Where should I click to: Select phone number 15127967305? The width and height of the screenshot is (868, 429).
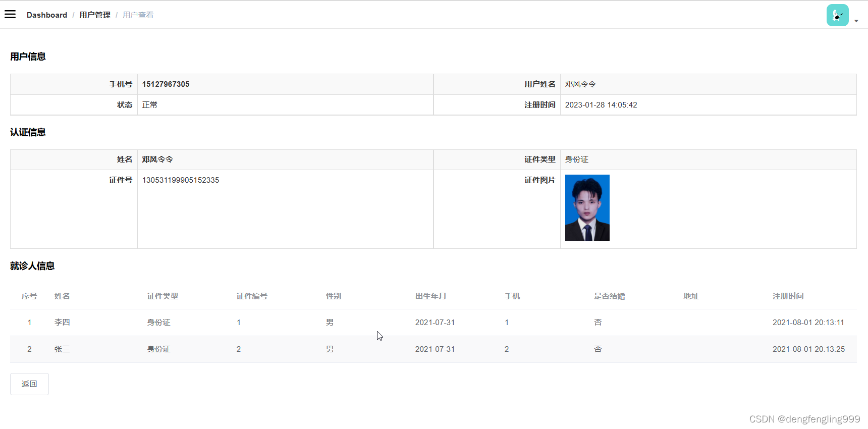(166, 84)
